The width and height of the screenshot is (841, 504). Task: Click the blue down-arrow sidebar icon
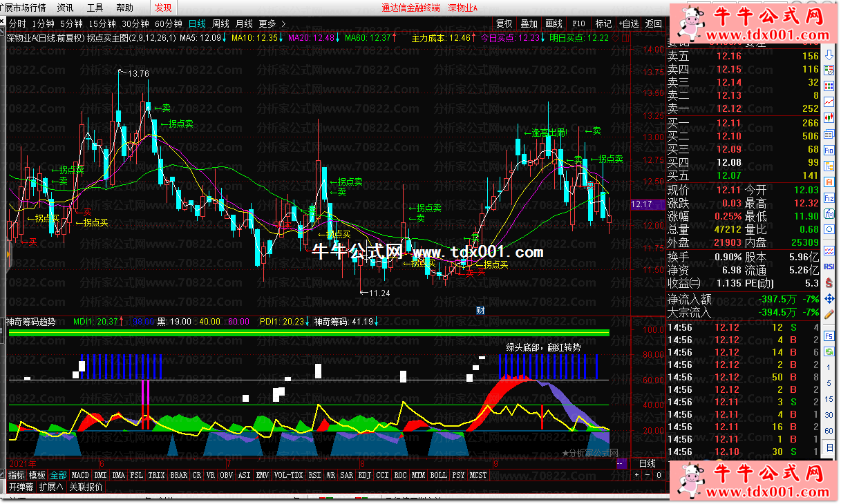[x=830, y=55]
